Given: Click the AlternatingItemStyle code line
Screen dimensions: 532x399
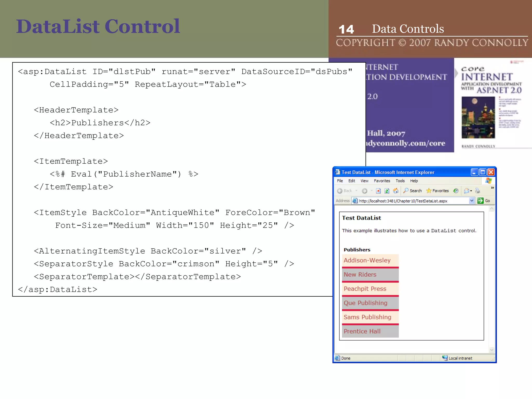Looking at the screenshot, I should click(148, 251).
